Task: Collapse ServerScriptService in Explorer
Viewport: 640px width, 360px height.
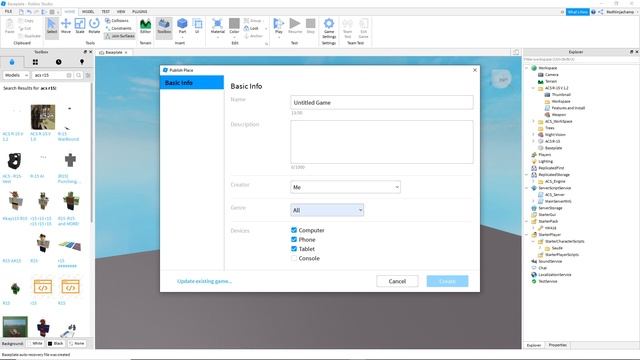Action: 527,188
